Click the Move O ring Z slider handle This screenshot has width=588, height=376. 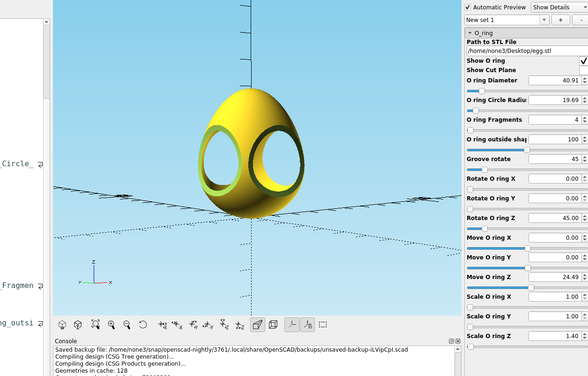531,288
